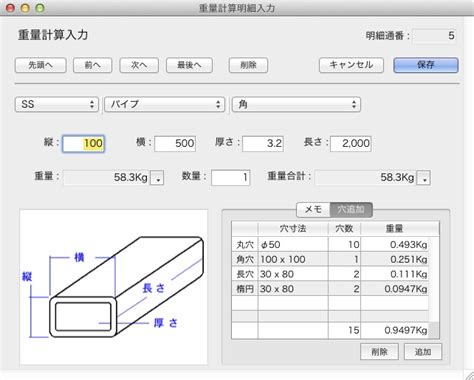Image resolution: width=474 pixels, height=380 pixels.
Task: Click the 0.493Kg weight cell
Action: [x=395, y=244]
